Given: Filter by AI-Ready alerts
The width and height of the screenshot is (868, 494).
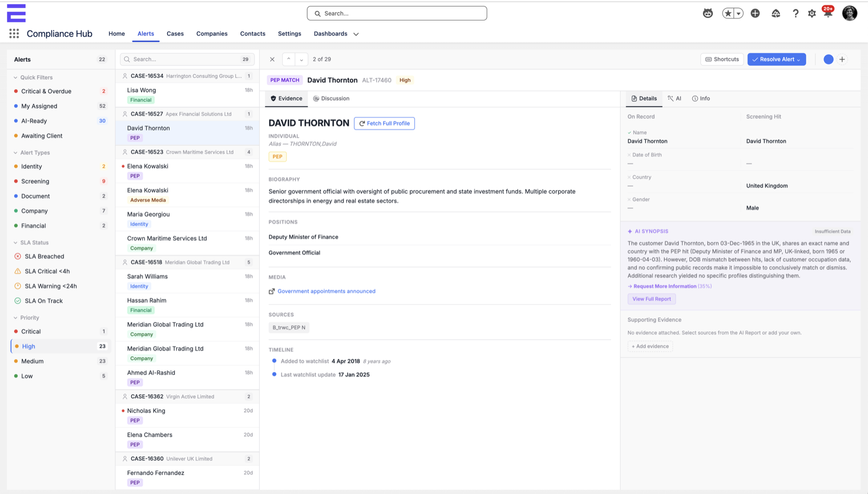Looking at the screenshot, I should pyautogui.click(x=61, y=121).
